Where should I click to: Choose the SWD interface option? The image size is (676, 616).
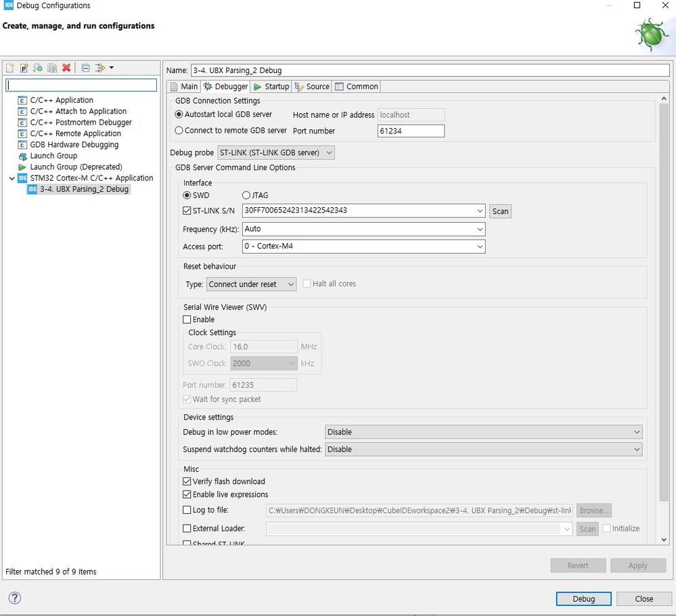click(187, 196)
